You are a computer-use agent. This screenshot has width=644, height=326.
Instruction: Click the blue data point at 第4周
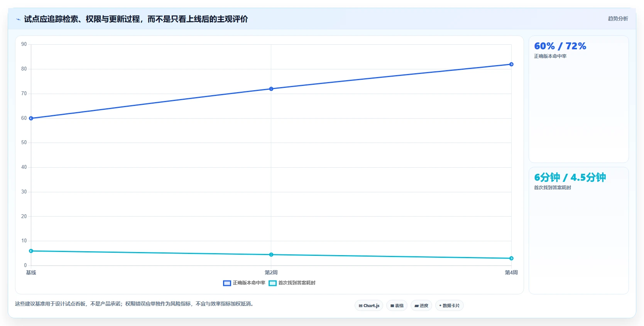coord(511,64)
